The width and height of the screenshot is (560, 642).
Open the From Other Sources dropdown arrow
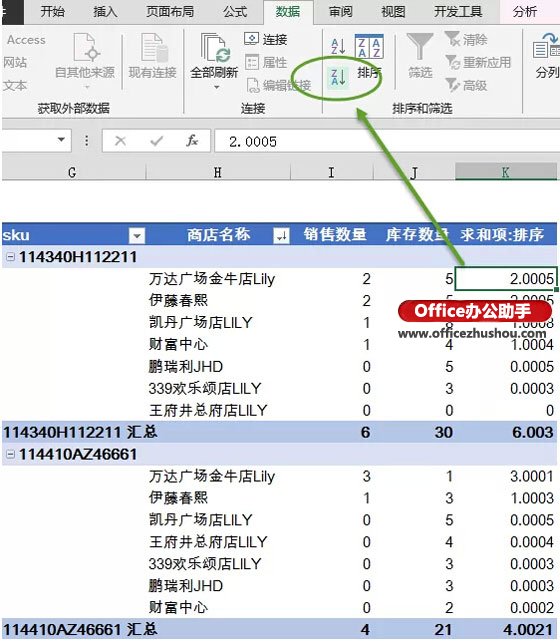(x=87, y=87)
